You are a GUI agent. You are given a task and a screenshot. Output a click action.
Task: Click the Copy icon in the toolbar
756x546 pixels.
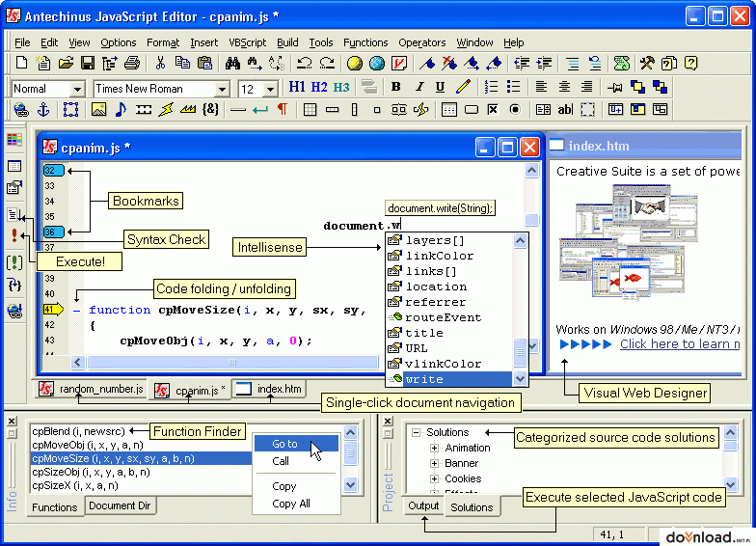tap(182, 63)
